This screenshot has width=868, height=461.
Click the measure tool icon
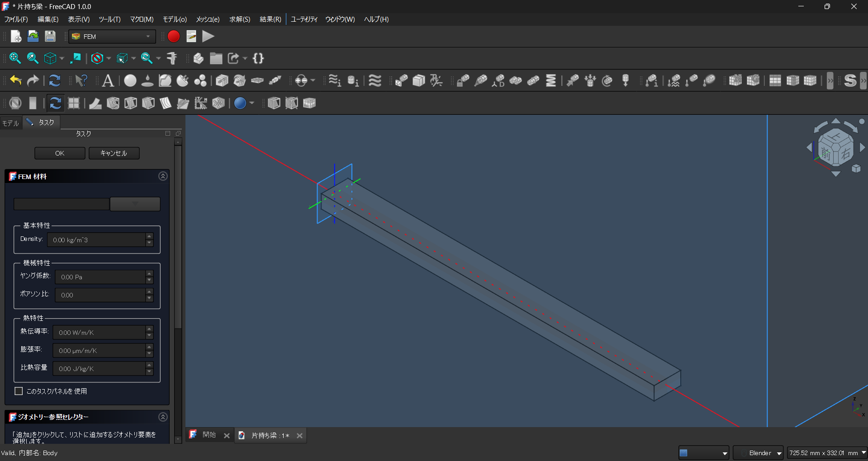172,58
